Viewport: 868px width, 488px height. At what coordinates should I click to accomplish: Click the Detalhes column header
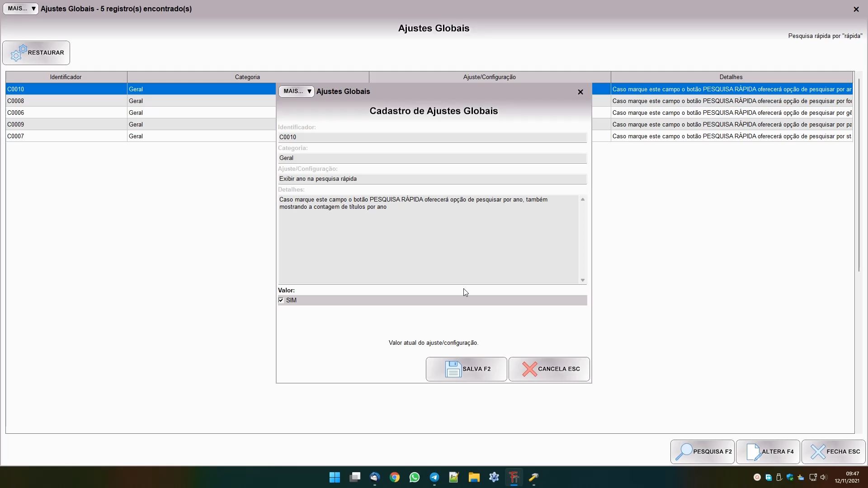point(731,77)
